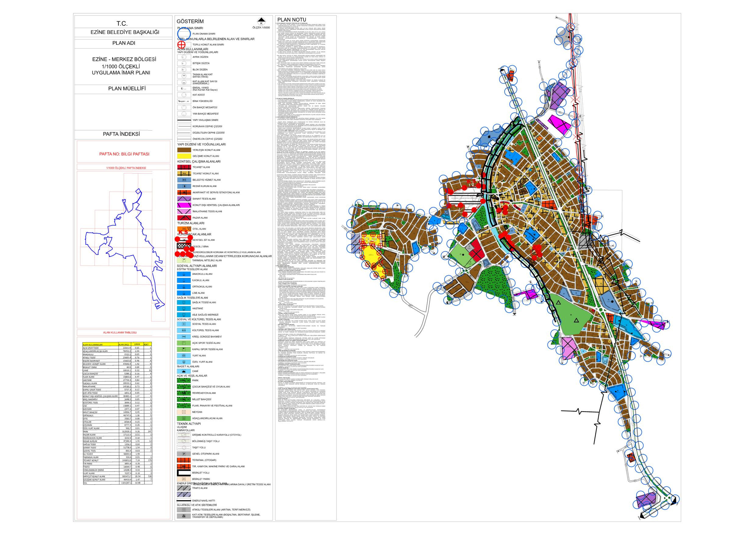Click the Bölünmüş Taşıt Yolu legend label

tap(206, 441)
